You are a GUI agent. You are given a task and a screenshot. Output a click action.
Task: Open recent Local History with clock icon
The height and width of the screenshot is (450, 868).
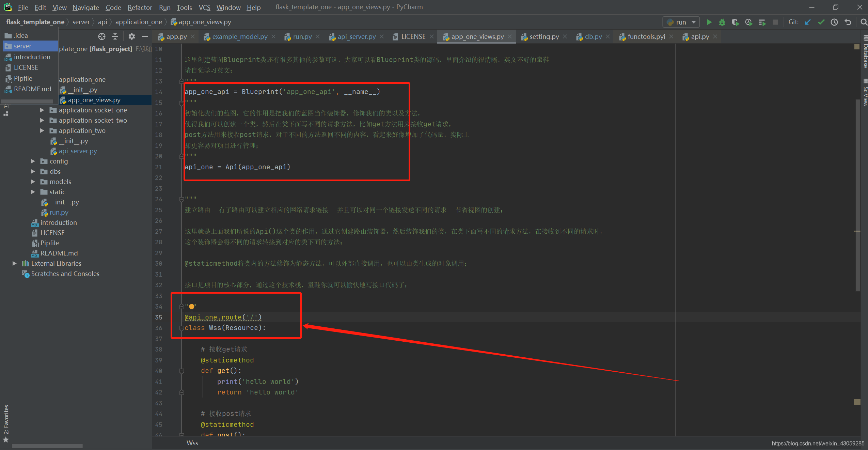(834, 22)
